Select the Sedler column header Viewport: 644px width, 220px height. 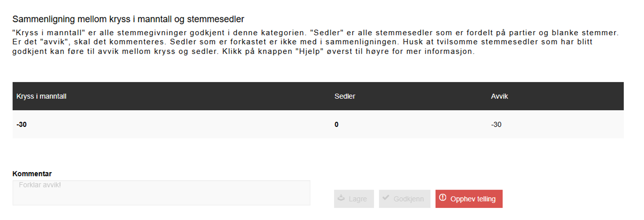pos(345,96)
